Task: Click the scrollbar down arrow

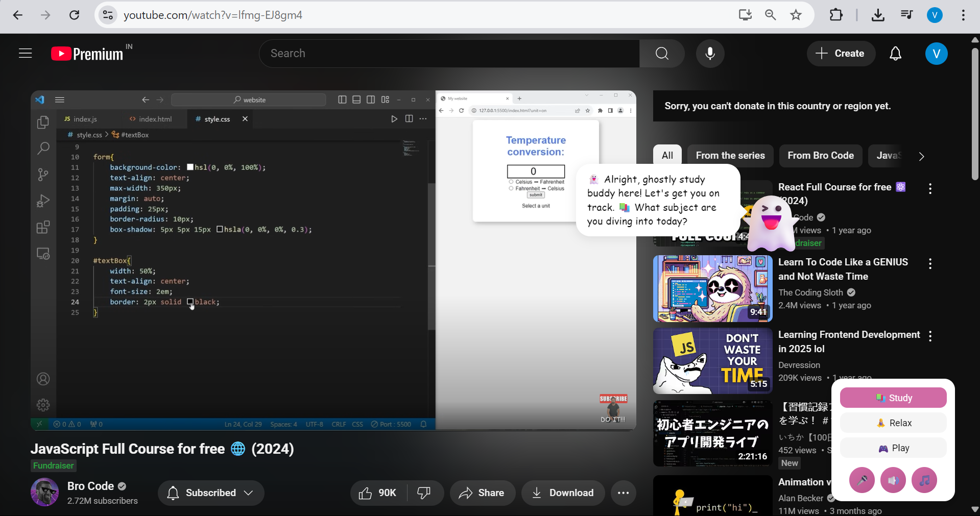Action: [975, 509]
